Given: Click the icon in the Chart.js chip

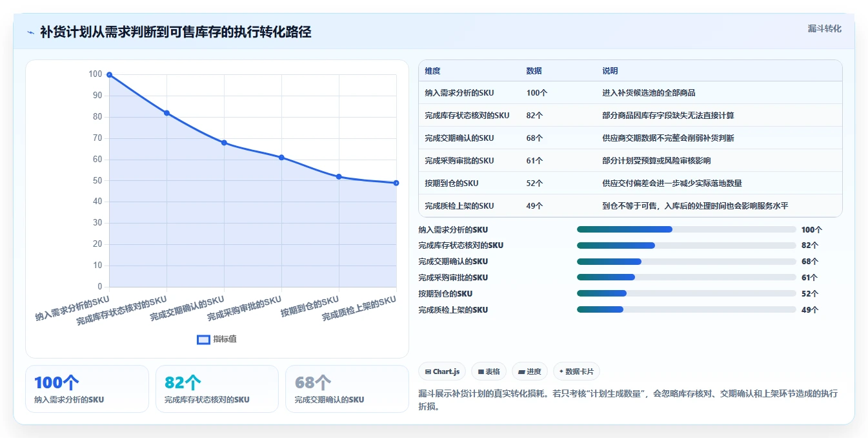Looking at the screenshot, I should click(428, 371).
